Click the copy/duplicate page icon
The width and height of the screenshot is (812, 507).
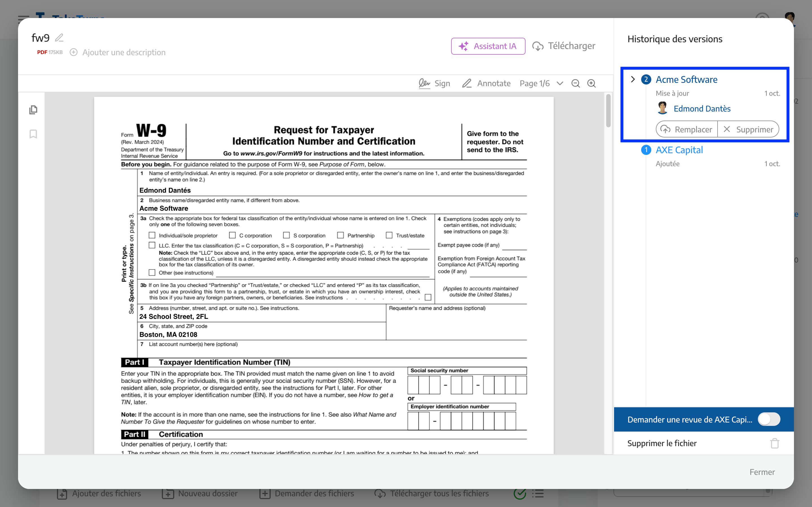coord(33,110)
